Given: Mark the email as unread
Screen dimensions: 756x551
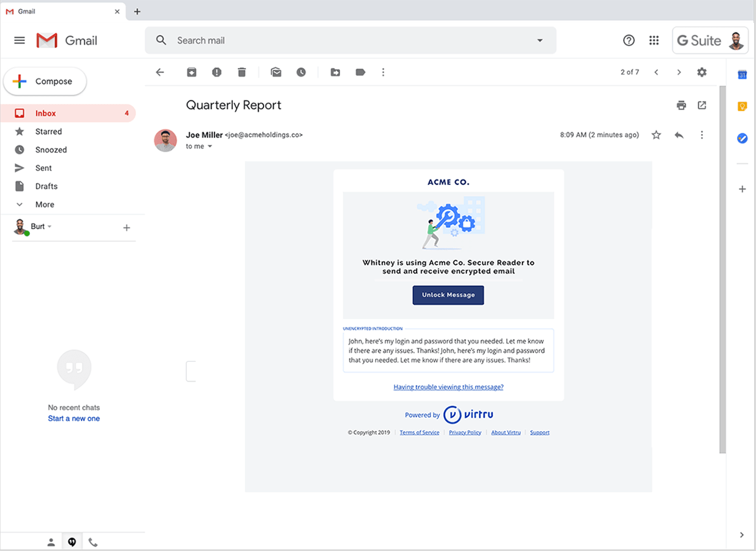Looking at the screenshot, I should point(276,72).
